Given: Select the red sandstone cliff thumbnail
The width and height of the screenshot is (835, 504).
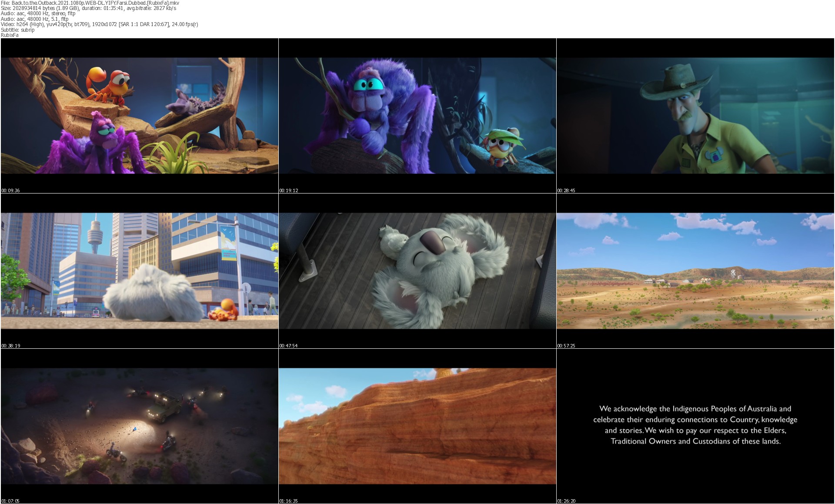Looking at the screenshot, I should pyautogui.click(x=417, y=426).
